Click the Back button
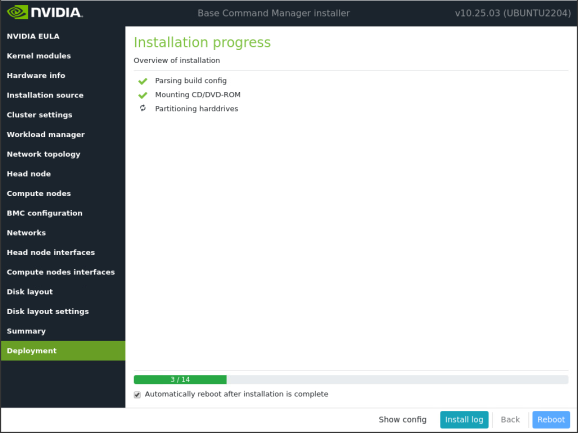This screenshot has height=433, width=578. [x=510, y=420]
